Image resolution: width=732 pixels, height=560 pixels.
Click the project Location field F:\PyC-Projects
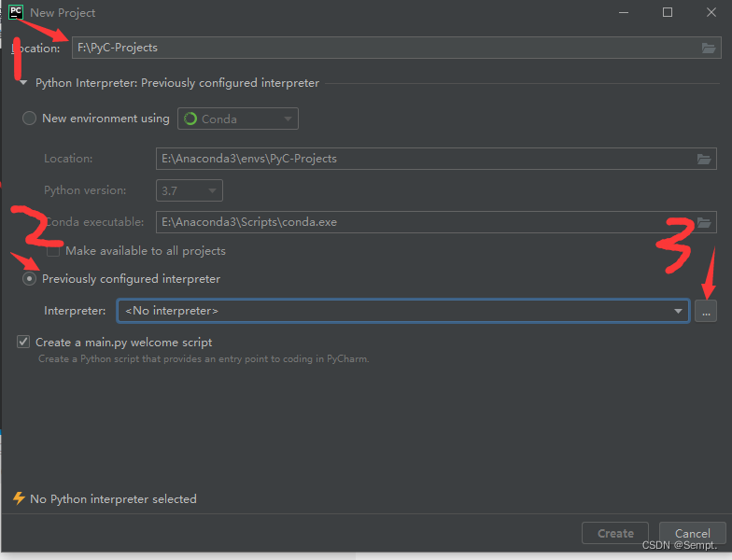tap(396, 48)
